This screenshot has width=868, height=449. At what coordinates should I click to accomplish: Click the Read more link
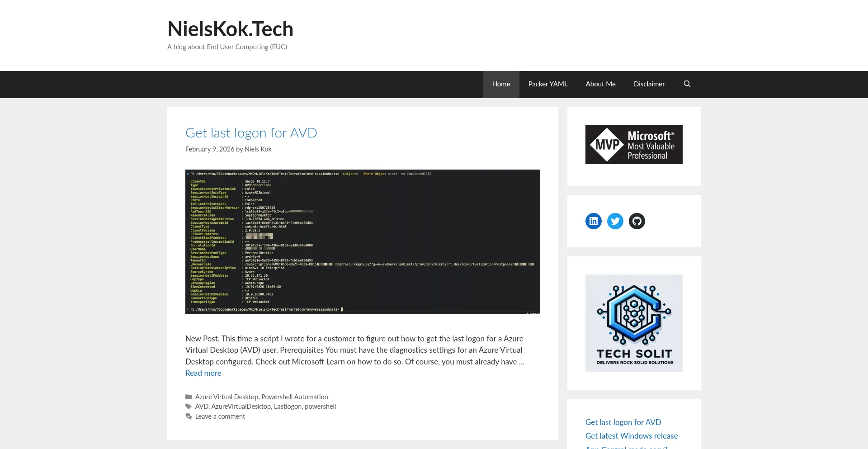[203, 373]
